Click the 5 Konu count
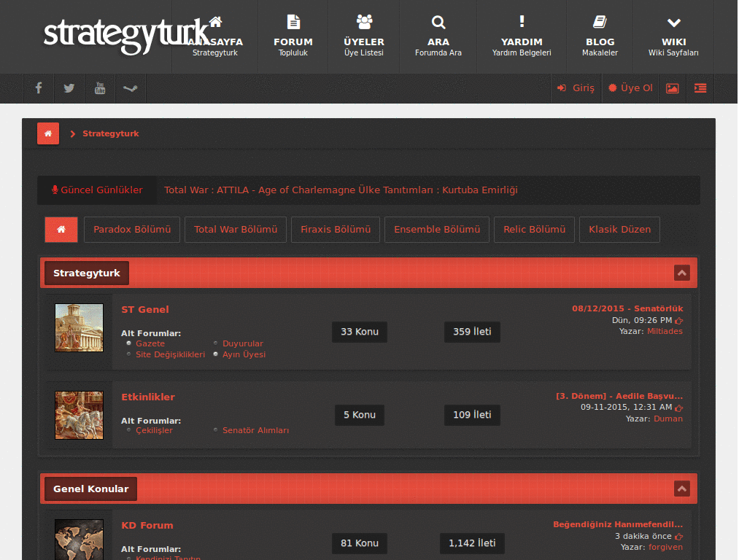 (360, 415)
